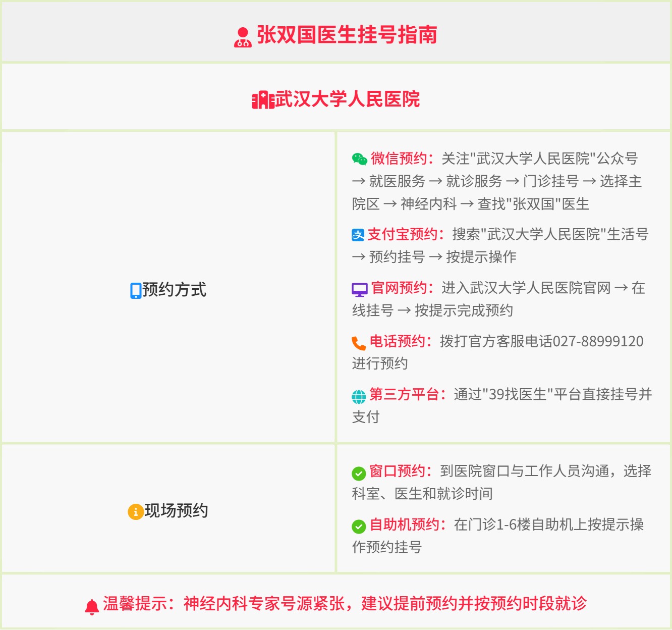Click the text 按提示完成预约
Viewport: 672px width, 630px height.
pos(464,310)
